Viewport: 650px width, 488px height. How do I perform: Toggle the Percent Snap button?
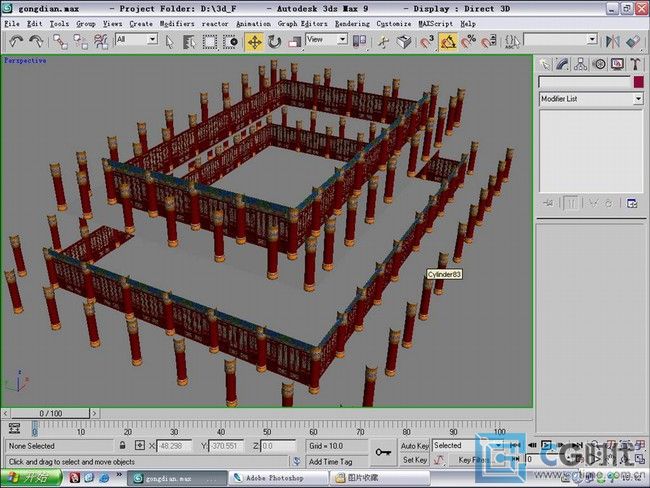pyautogui.click(x=469, y=41)
